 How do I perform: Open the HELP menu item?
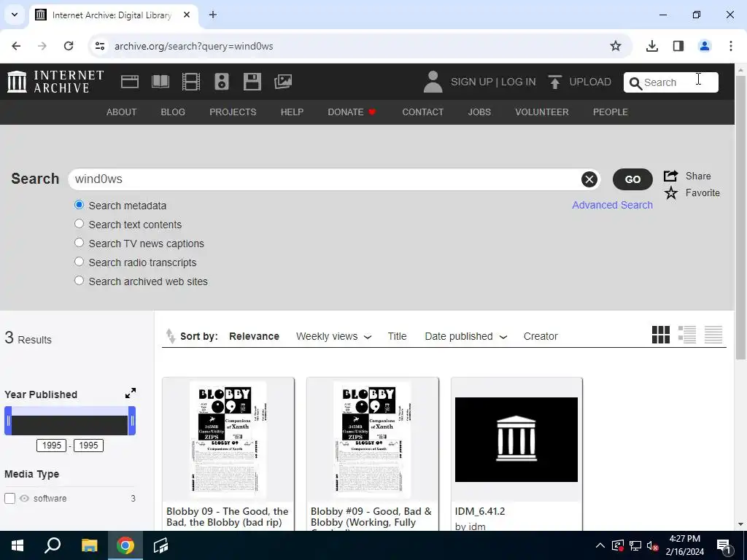(292, 112)
